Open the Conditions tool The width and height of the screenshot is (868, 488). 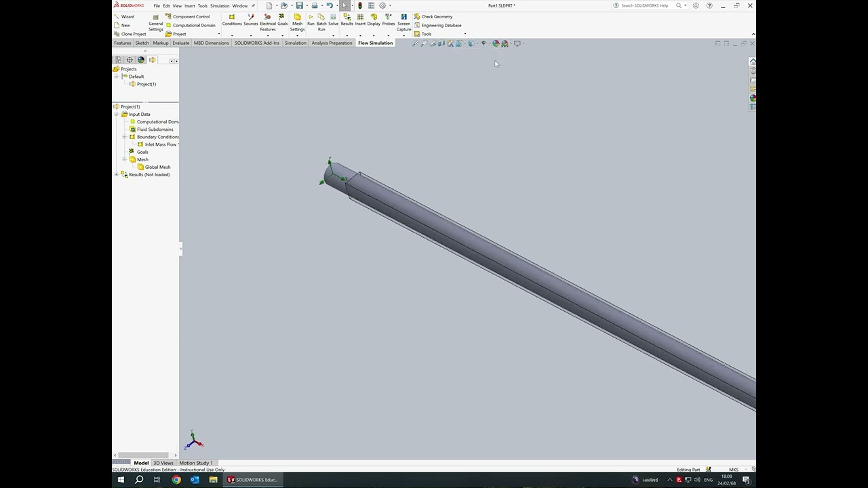click(x=232, y=20)
